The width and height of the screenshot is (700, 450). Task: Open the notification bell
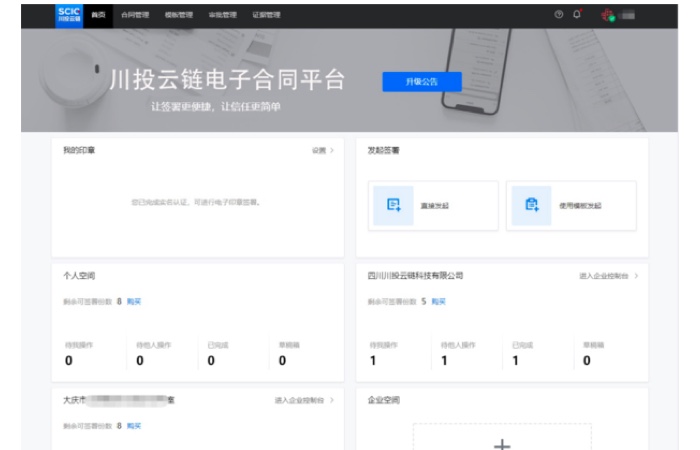point(577,14)
